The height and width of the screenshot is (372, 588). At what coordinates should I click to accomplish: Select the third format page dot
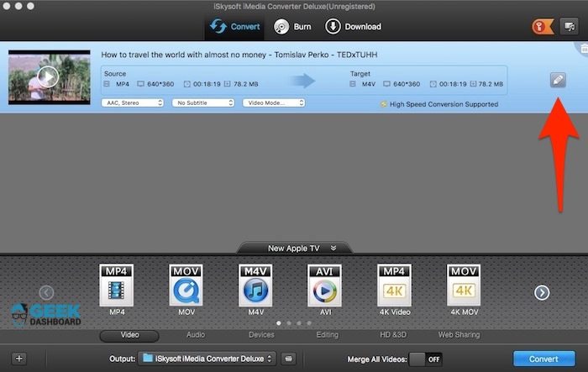299,322
